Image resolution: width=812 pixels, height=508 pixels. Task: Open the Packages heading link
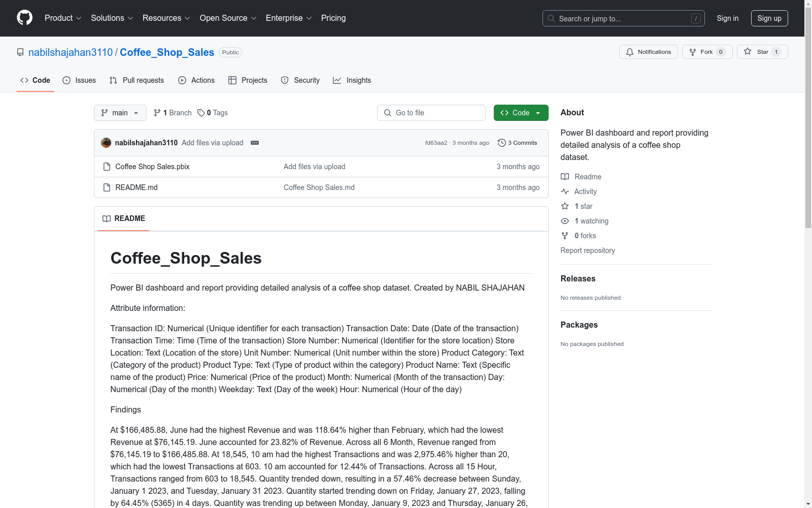(x=579, y=325)
